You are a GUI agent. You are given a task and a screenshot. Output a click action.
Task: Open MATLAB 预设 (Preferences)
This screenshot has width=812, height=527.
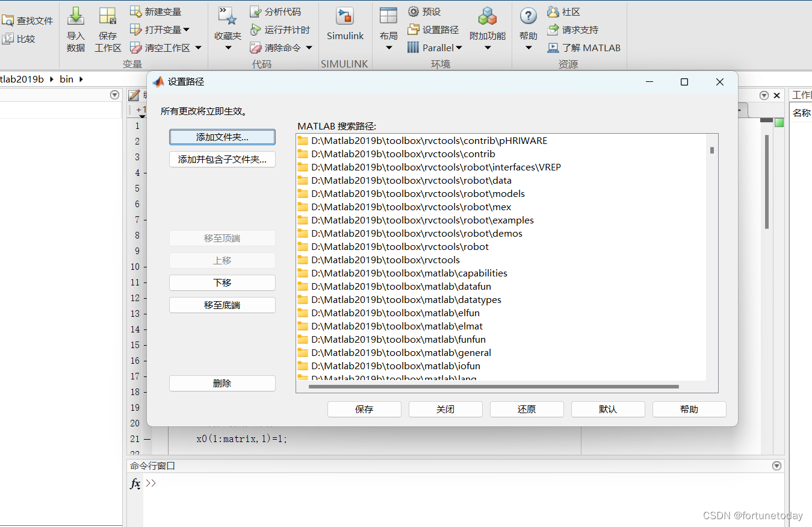[427, 11]
